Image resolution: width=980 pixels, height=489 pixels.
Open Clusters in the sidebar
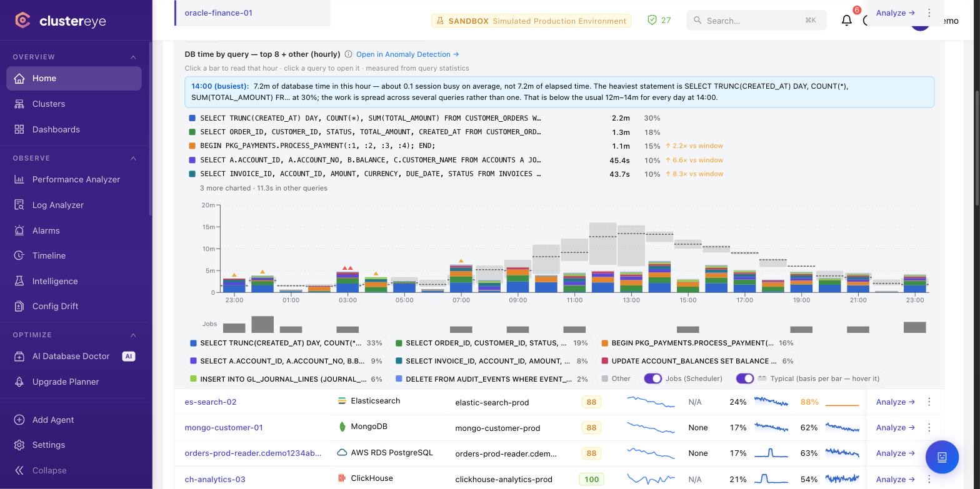[x=74, y=104]
